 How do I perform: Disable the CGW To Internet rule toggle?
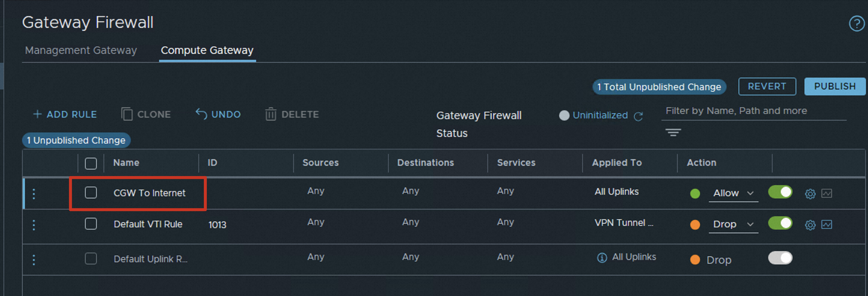tap(780, 192)
